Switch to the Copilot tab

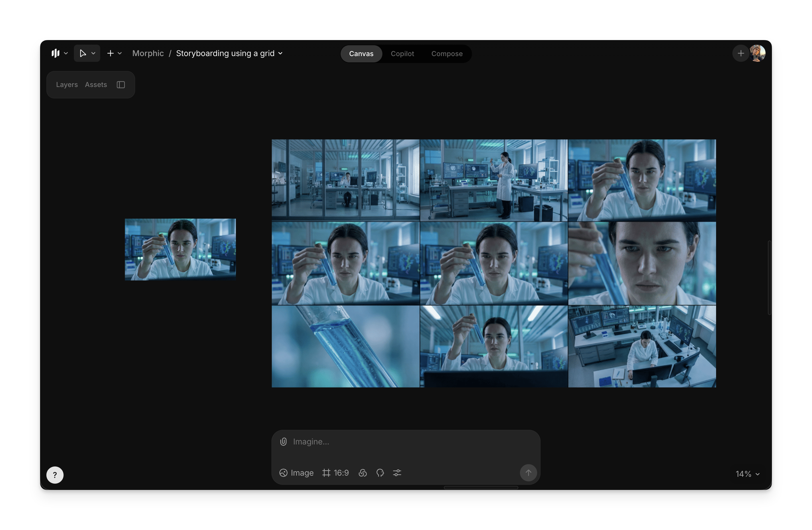pyautogui.click(x=402, y=54)
